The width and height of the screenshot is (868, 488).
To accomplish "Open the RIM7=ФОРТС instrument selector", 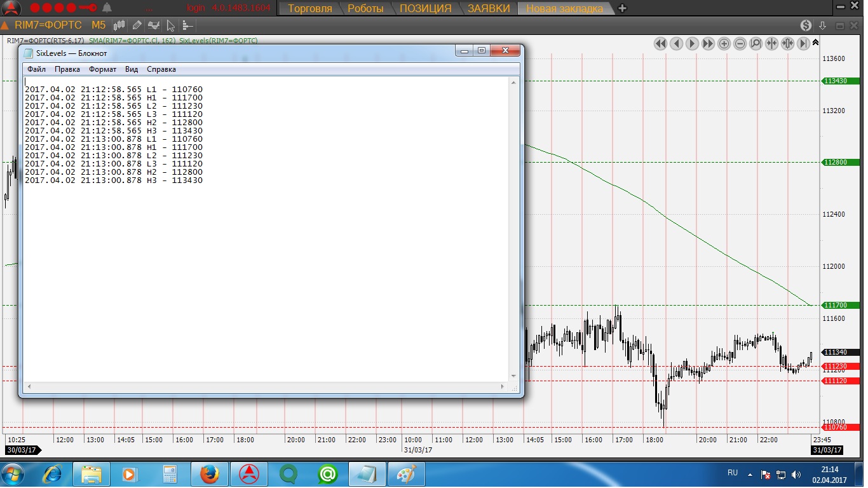I will 48,25.
